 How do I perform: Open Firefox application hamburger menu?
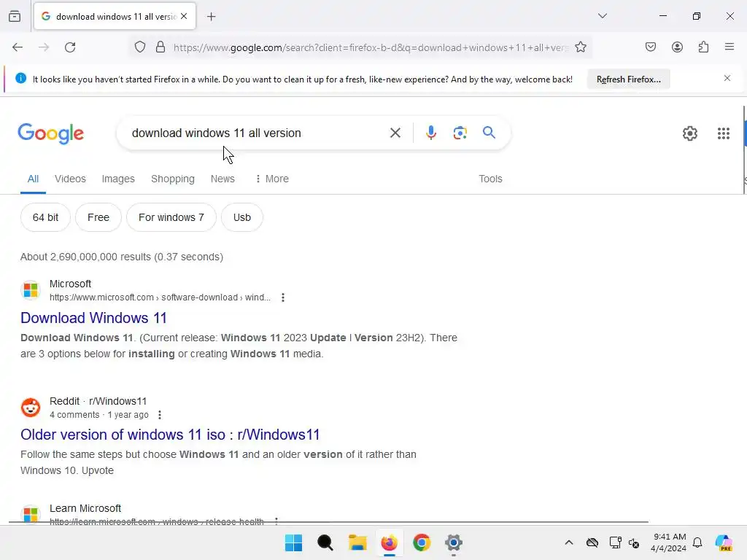[x=729, y=47]
